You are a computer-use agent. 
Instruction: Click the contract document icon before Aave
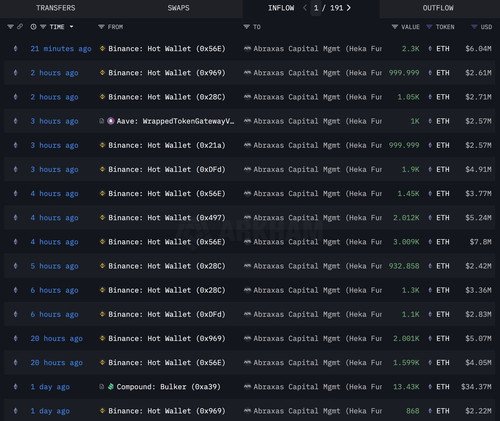[102, 121]
